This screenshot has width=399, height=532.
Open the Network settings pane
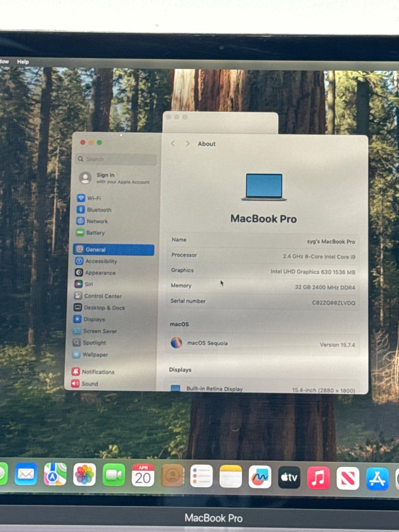tap(97, 221)
